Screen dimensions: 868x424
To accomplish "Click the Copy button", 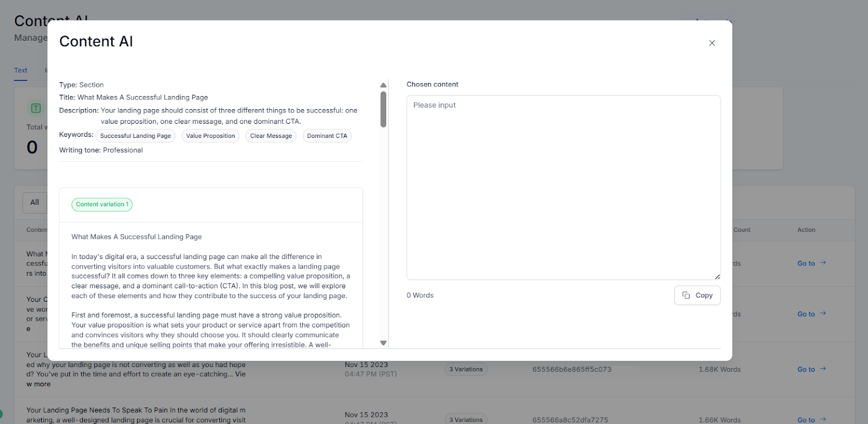I will [697, 295].
